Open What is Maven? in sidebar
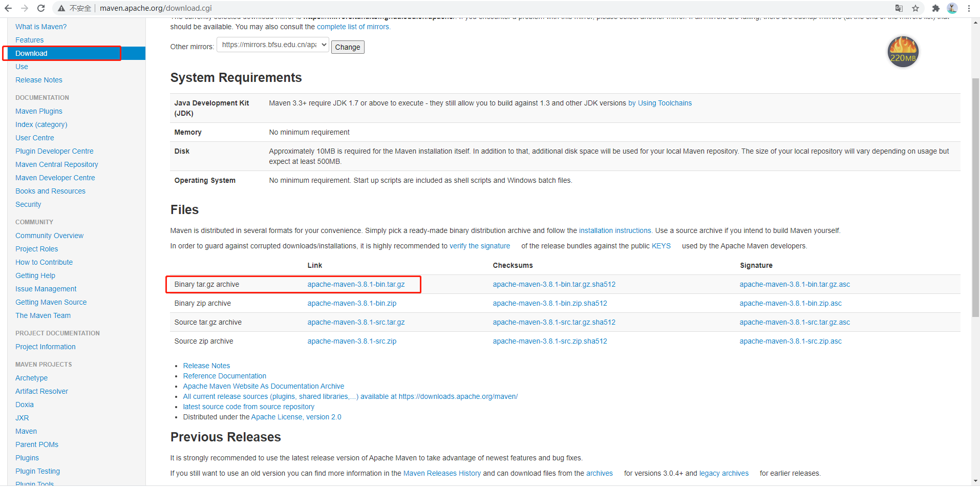This screenshot has height=488, width=980. click(x=41, y=27)
